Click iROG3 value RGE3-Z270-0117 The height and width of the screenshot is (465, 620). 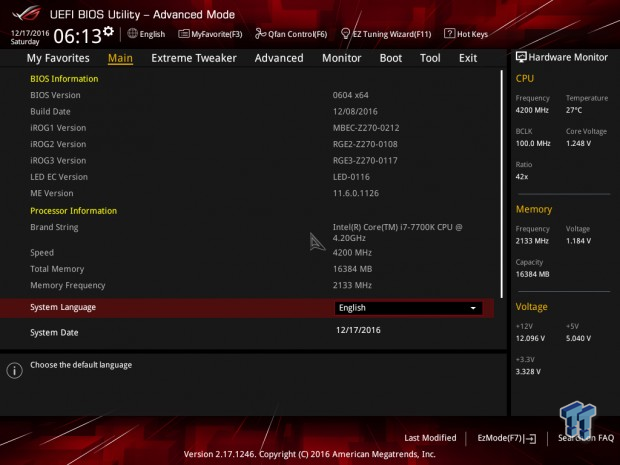pyautogui.click(x=365, y=161)
